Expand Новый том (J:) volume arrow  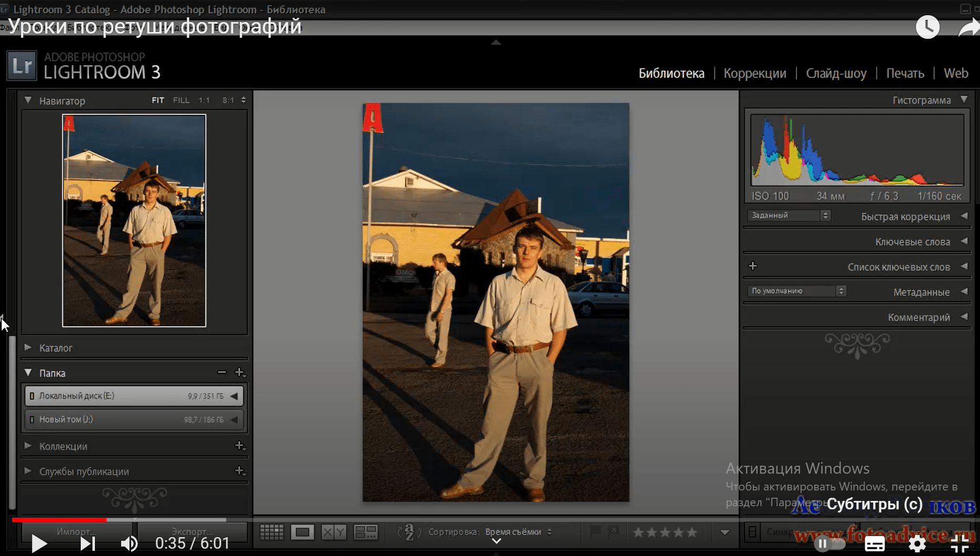(x=234, y=420)
